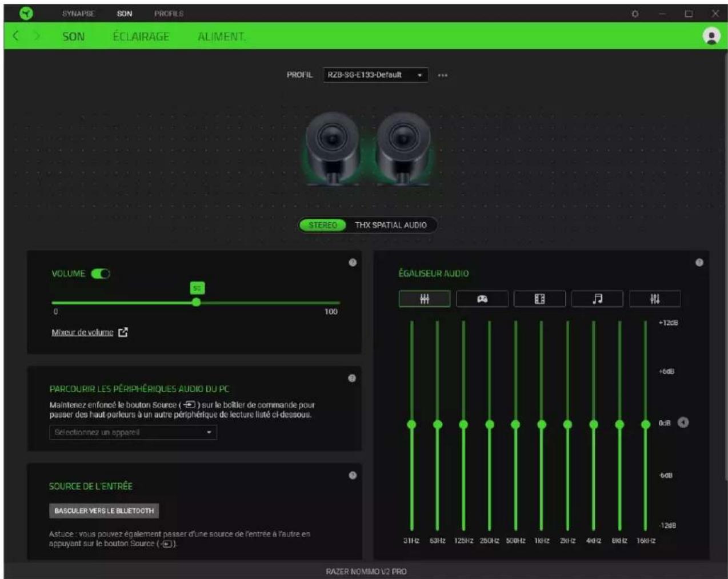
Task: Click the 63Hz equalizer slider handle
Action: [x=438, y=424]
